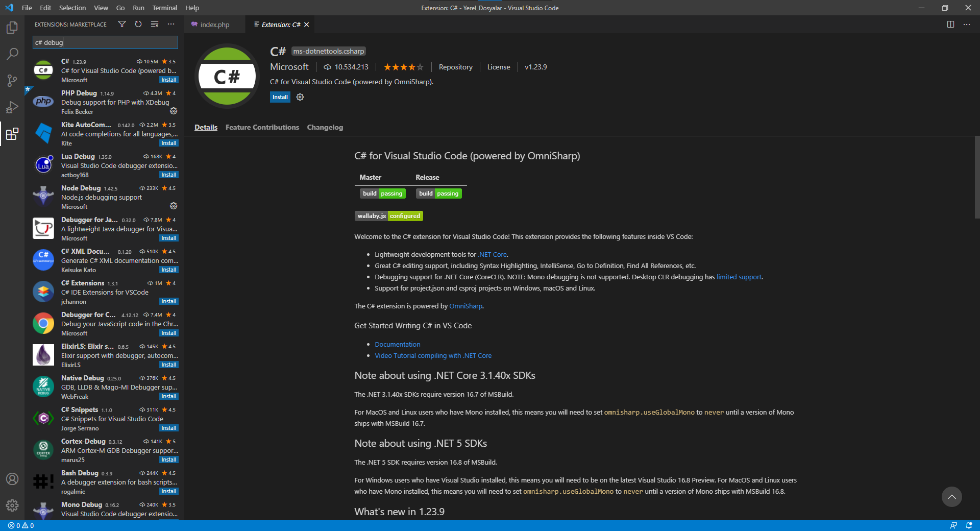Viewport: 980px width, 531px height.
Task: Click the Master build passing badge
Action: [383, 194]
